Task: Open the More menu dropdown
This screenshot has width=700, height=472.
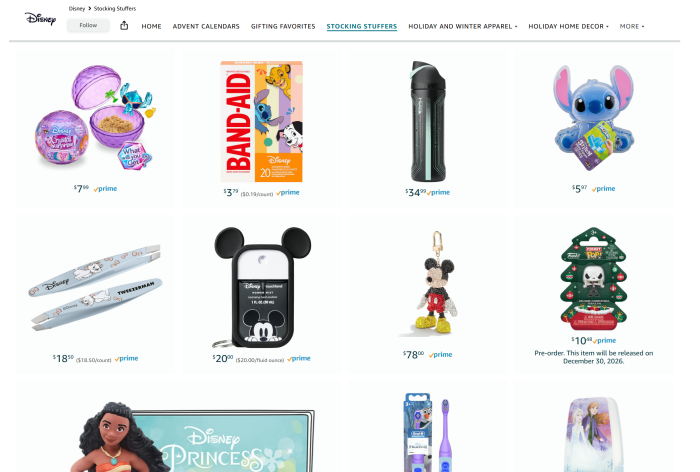Action: pos(632,26)
